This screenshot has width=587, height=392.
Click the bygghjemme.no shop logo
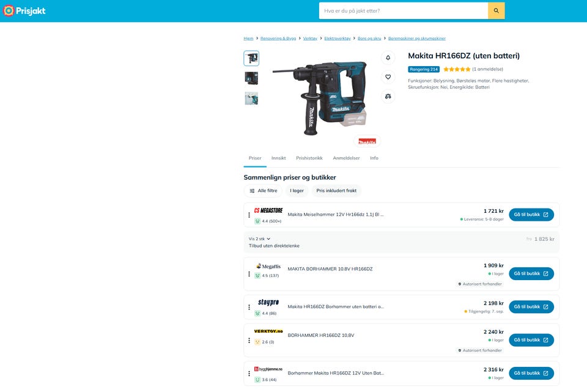coord(268,369)
